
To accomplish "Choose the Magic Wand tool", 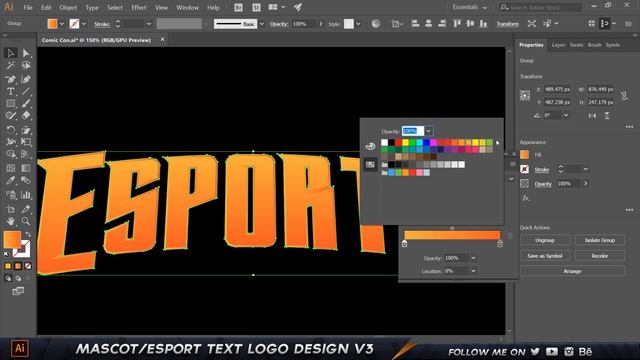I will 11,65.
